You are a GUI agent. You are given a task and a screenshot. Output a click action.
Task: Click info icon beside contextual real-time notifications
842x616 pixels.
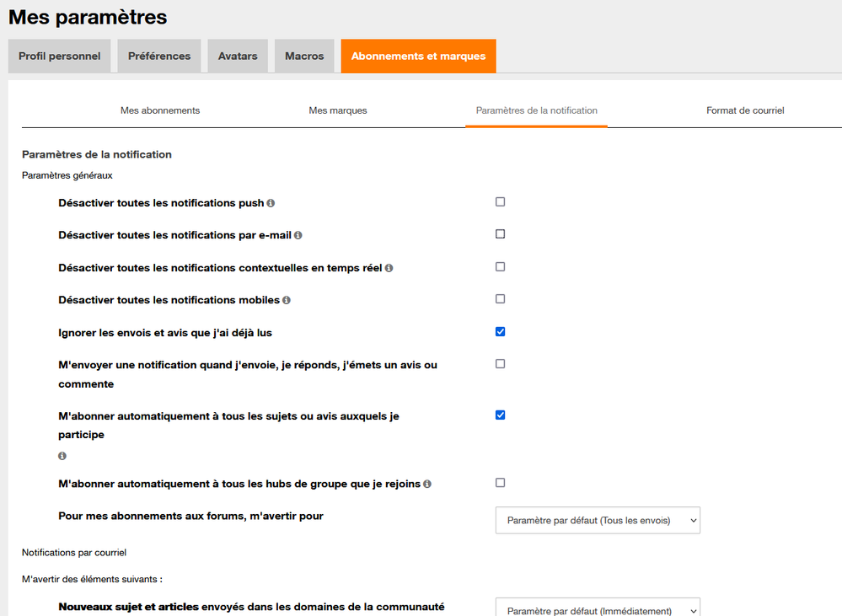point(389,268)
